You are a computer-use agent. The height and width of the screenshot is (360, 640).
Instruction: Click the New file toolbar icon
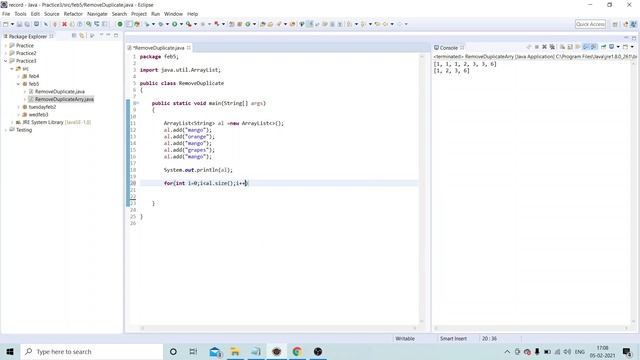pyautogui.click(x=6, y=24)
